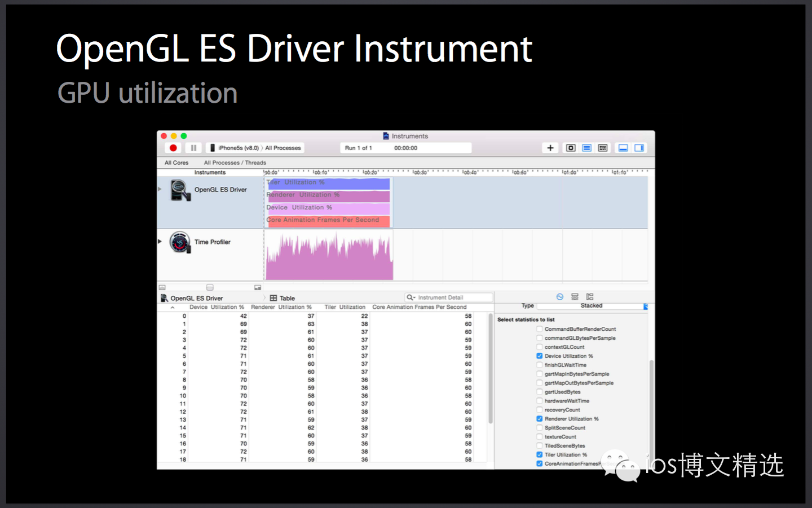812x508 pixels.
Task: Open the Display Settings inspector icon
Action: pos(575,296)
